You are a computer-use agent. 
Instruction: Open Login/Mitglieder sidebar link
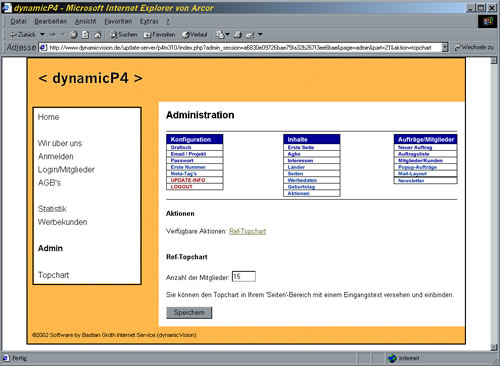click(66, 170)
